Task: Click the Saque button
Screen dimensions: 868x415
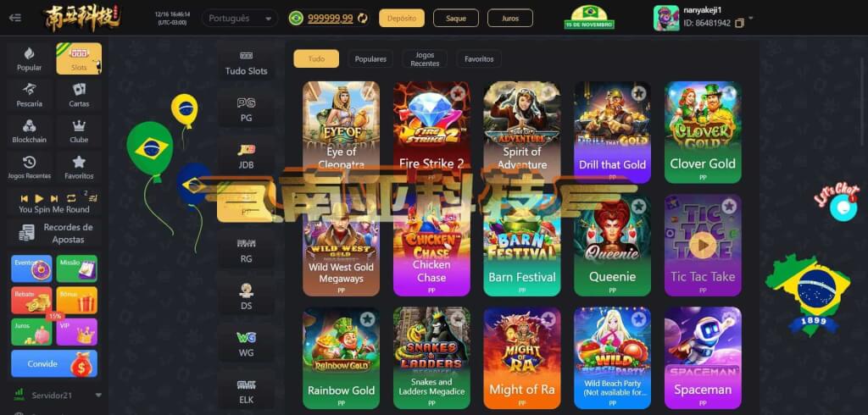Action: tap(455, 19)
